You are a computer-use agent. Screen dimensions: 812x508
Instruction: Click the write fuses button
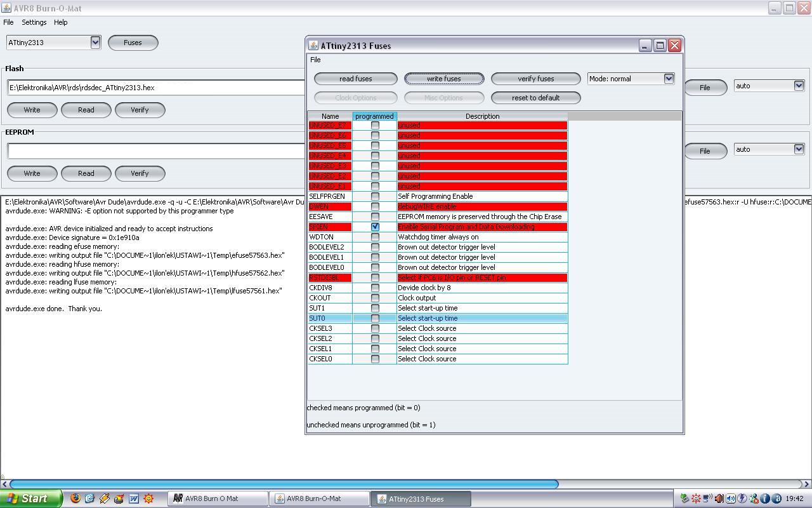[444, 79]
